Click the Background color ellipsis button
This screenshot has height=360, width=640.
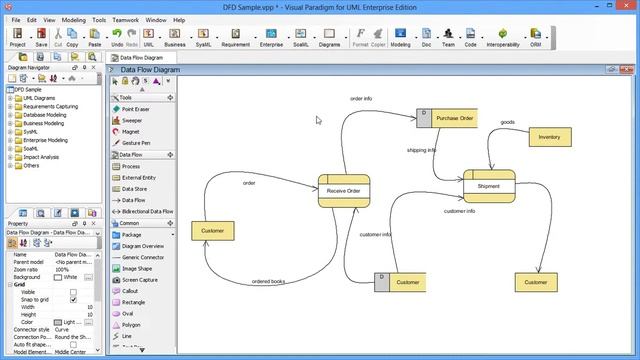pyautogui.click(x=88, y=277)
